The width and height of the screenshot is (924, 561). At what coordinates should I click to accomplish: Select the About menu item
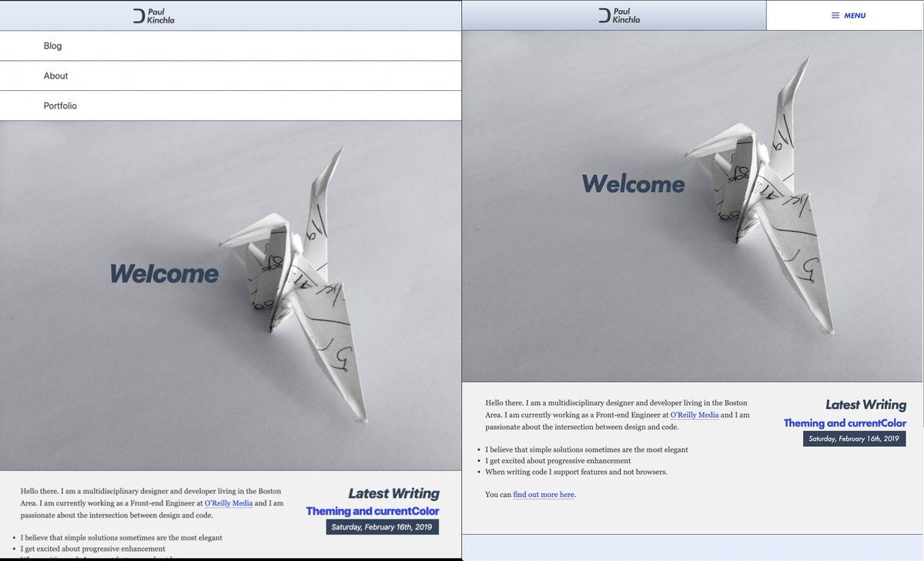(55, 76)
